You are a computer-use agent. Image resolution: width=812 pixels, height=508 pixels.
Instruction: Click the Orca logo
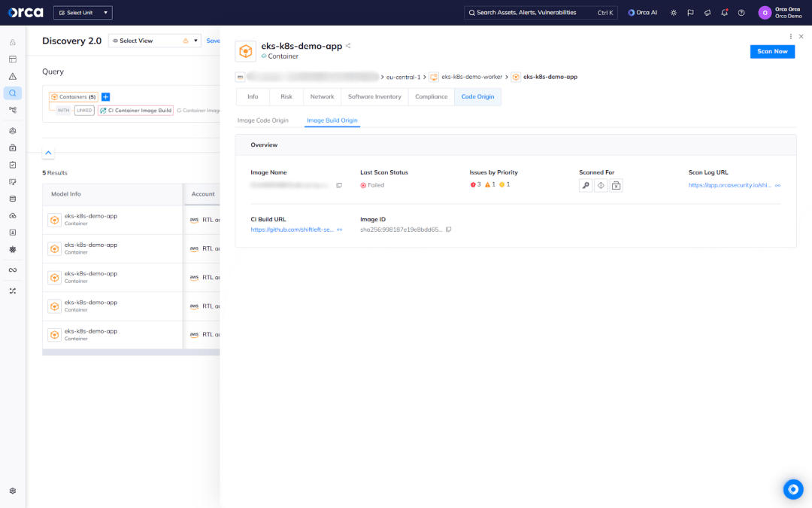26,13
